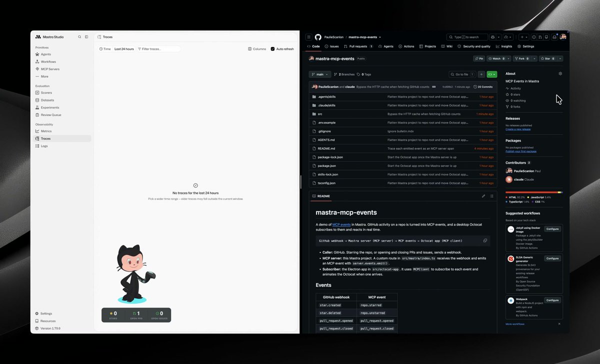Click the add file plus button

point(481,74)
